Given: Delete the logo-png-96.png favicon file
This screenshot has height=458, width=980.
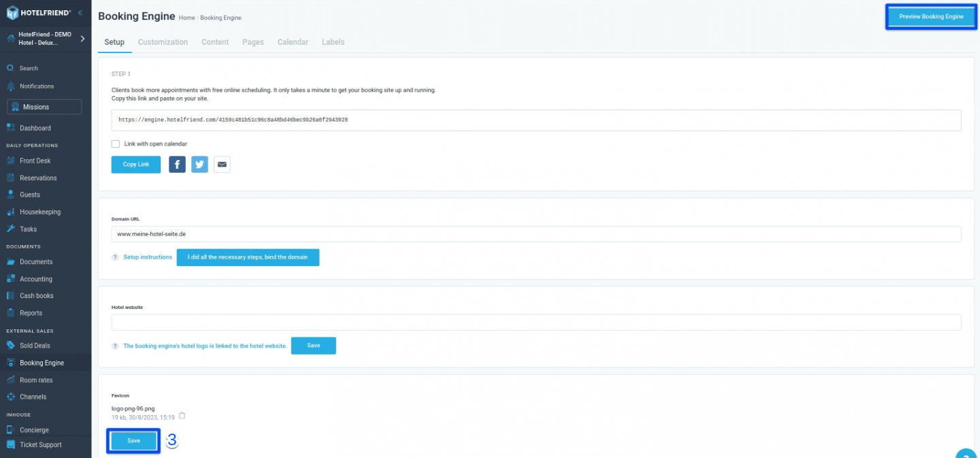Looking at the screenshot, I should [182, 416].
